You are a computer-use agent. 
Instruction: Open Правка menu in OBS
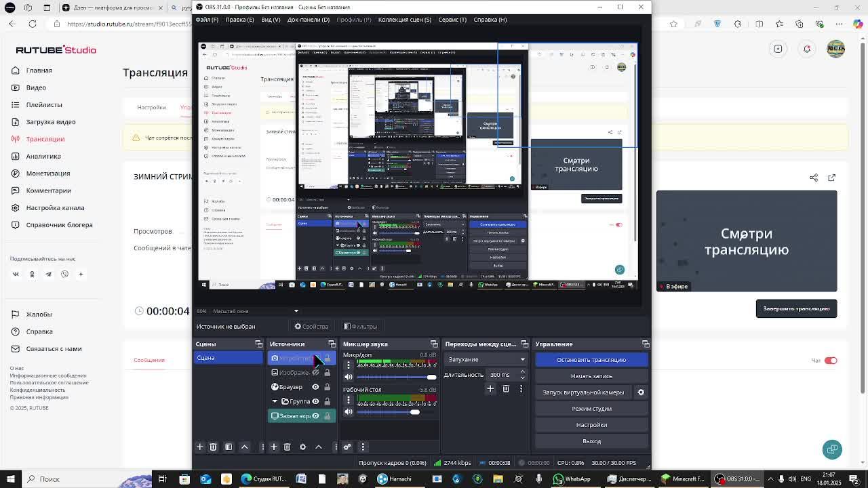239,20
